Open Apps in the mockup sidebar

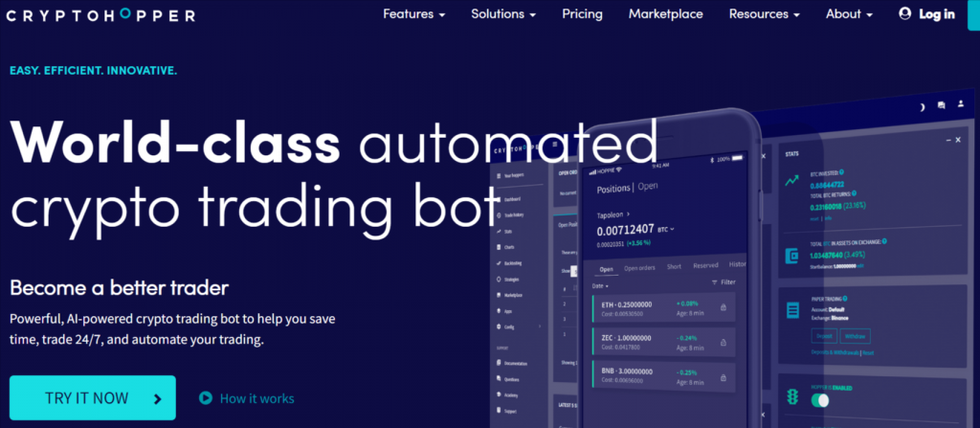[507, 311]
